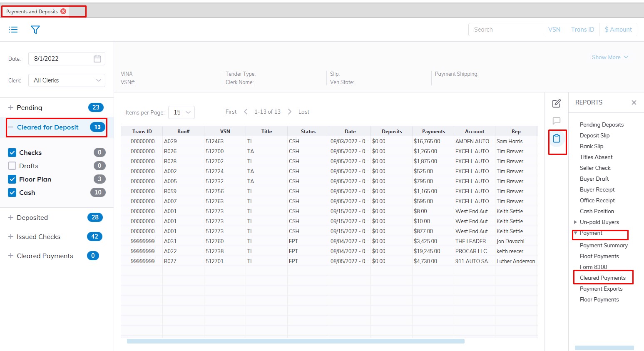The height and width of the screenshot is (351, 644).
Task: Select the Trans ID search option
Action: (582, 30)
